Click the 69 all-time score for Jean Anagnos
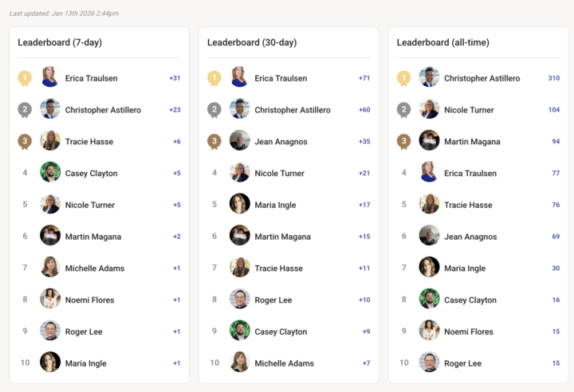This screenshot has height=392, width=574. point(556,237)
